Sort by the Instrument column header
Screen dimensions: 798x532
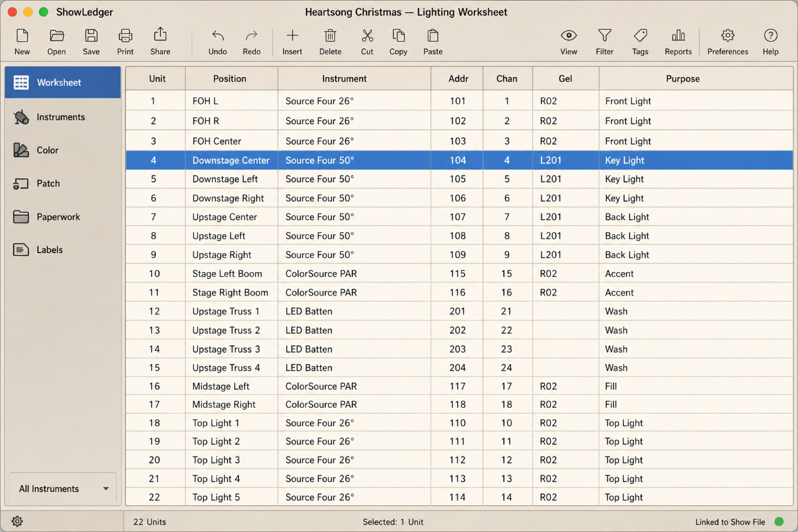click(x=355, y=79)
